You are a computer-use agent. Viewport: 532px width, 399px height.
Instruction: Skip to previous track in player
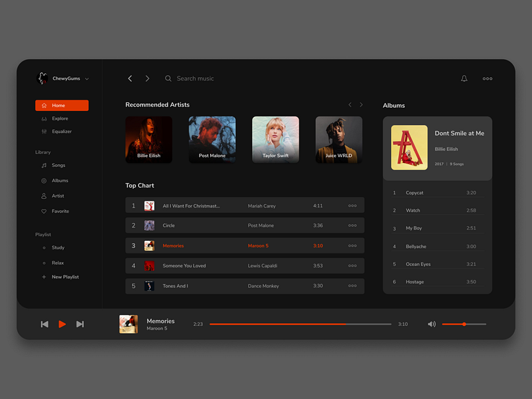point(45,324)
